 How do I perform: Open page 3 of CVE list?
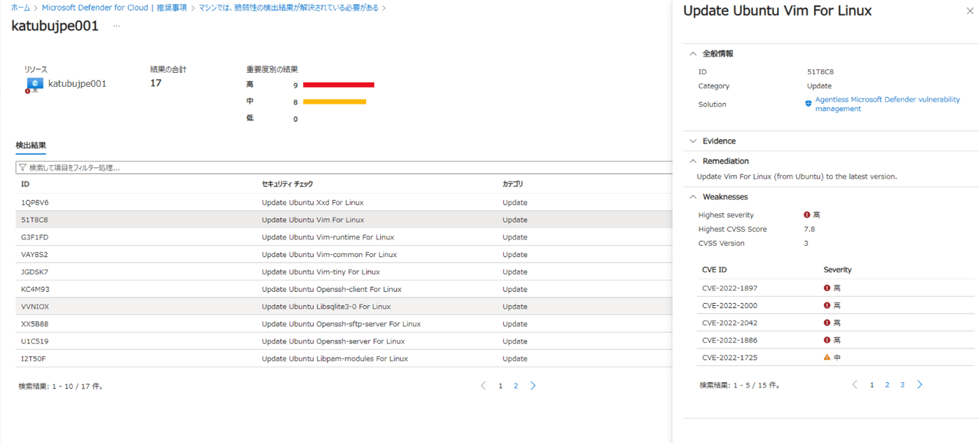tap(902, 385)
